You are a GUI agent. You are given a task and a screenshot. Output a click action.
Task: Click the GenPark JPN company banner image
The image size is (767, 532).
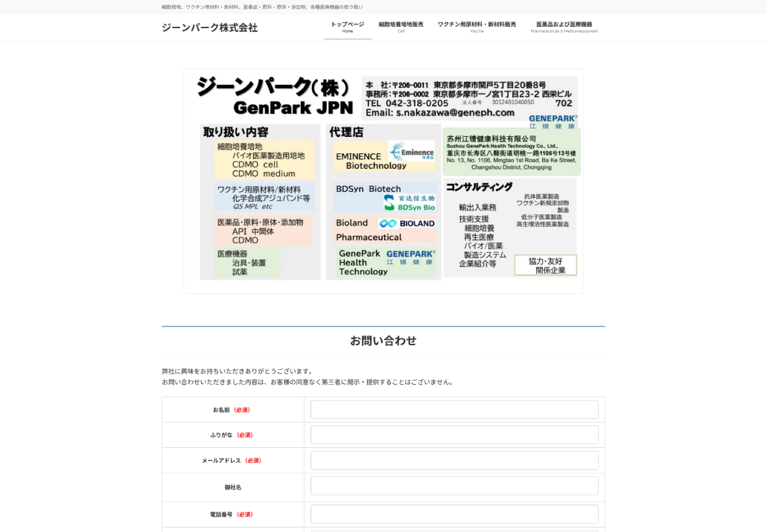click(x=383, y=181)
